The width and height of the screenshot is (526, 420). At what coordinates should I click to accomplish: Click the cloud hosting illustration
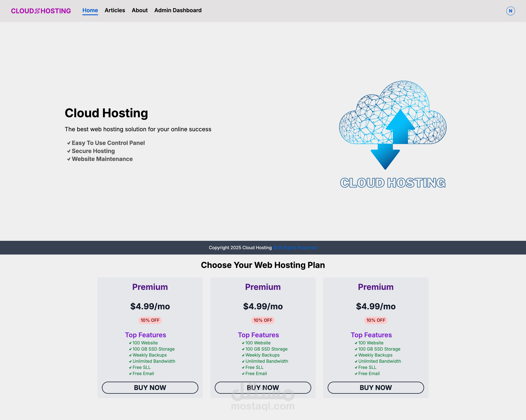tap(393, 135)
